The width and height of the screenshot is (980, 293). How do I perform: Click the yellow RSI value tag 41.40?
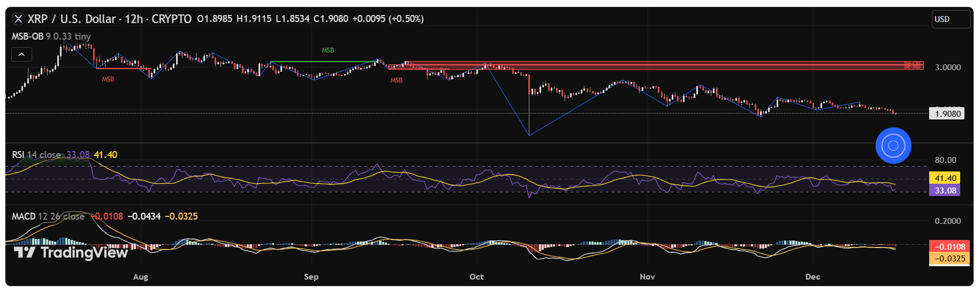click(945, 178)
